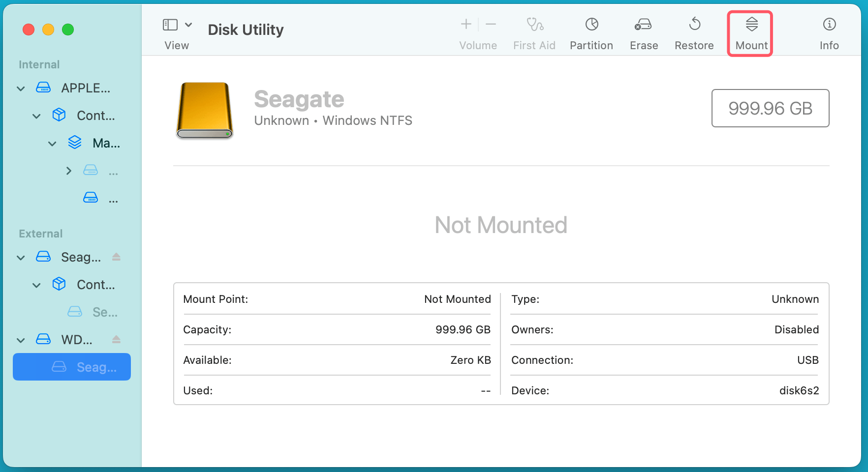Click the Remove Volume minus icon
Image resolution: width=868 pixels, height=472 pixels.
tap(490, 24)
